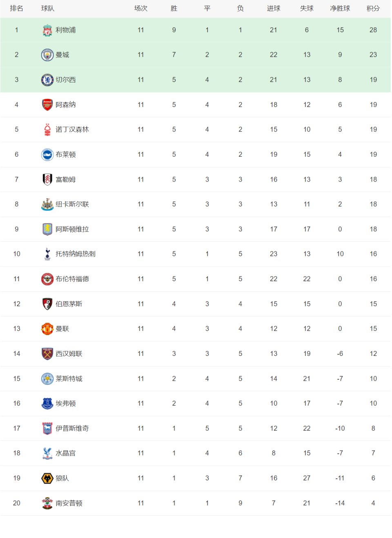Open the 布伦特福德 team link

(x=72, y=279)
